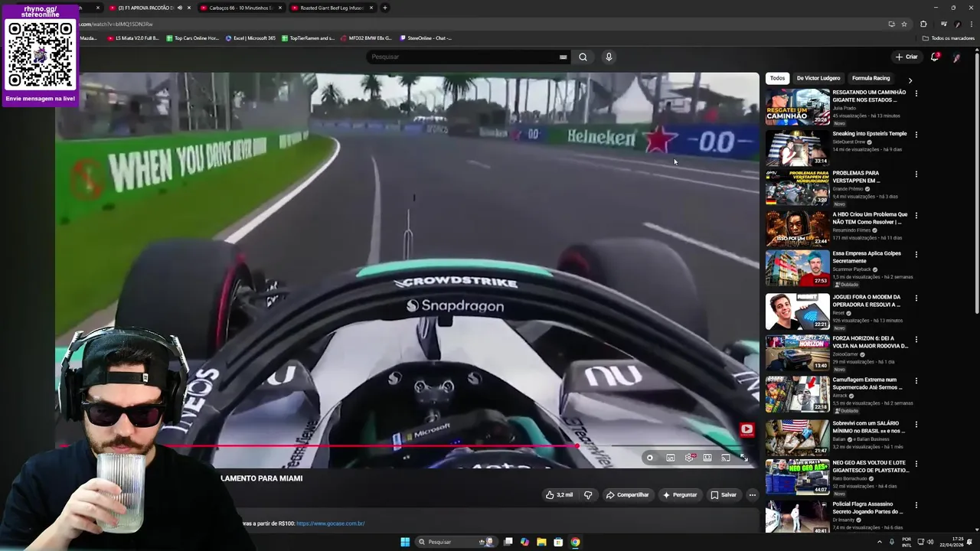Select the De Victor Ludgero chip

click(818, 78)
